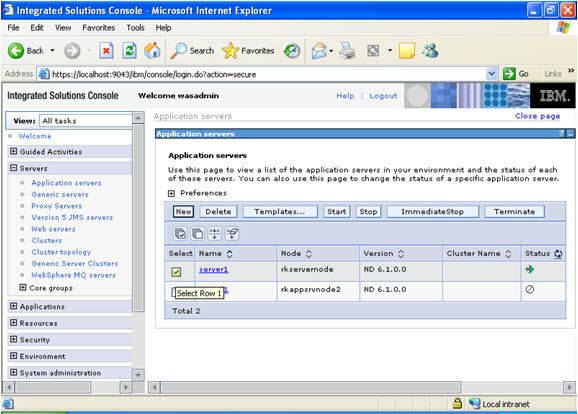Viewport: 578px width, 414px height.
Task: Click the IE Forward arrow icon
Action: pyautogui.click(x=72, y=51)
